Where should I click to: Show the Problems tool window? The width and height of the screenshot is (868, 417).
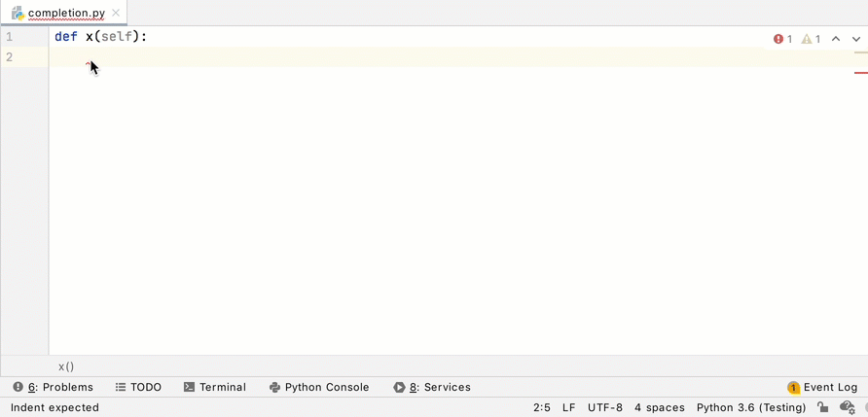54,387
